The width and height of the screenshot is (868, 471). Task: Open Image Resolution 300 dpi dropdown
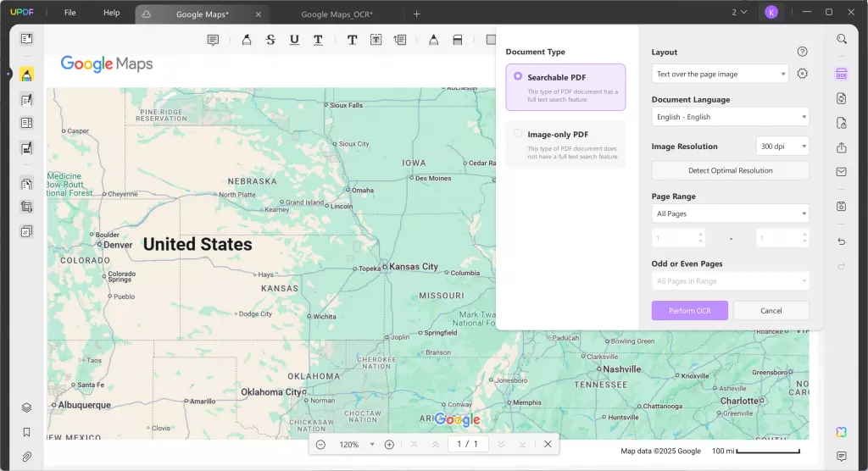click(x=782, y=146)
